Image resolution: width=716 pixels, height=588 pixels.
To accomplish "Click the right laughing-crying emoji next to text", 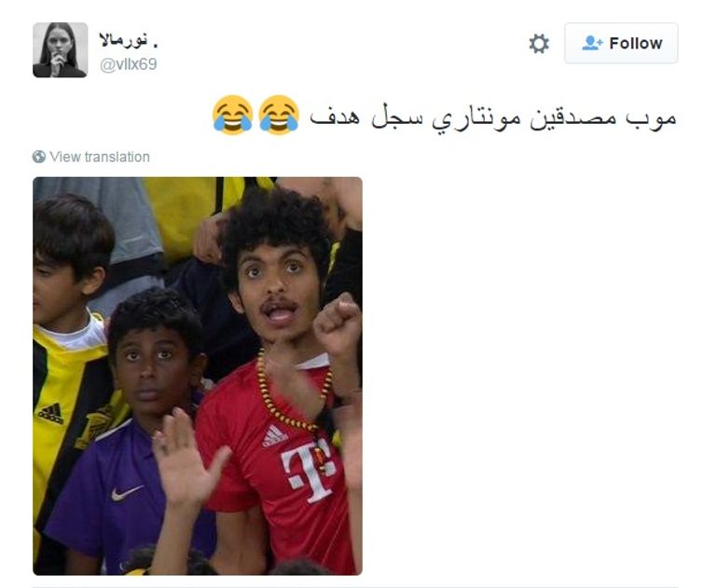I will click(x=279, y=115).
